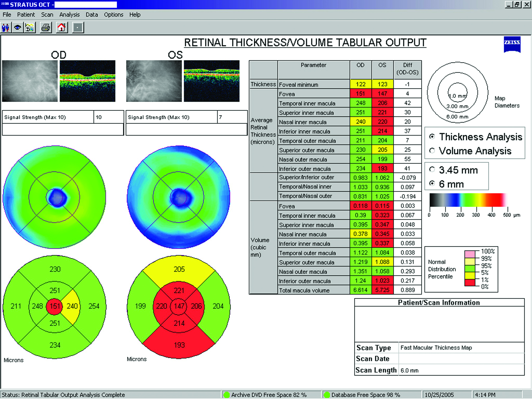Select the 3.45 mm map diameter option

click(432, 170)
